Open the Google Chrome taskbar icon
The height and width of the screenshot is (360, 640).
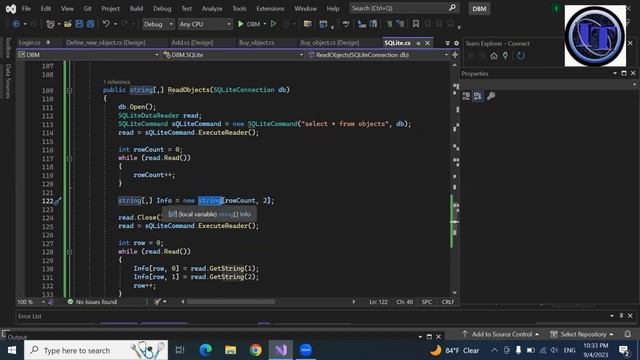click(256, 350)
